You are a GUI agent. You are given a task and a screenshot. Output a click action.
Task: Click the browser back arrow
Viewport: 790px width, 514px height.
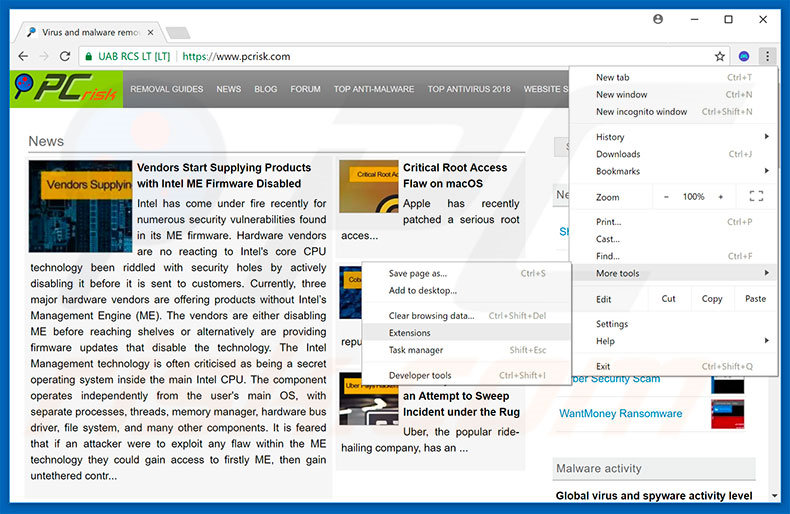point(23,56)
